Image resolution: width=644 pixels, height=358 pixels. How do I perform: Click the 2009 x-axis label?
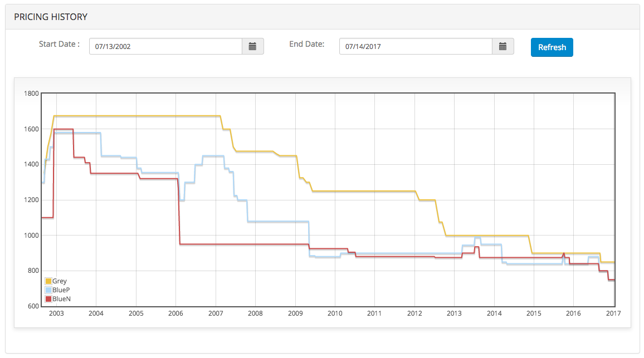(x=295, y=313)
